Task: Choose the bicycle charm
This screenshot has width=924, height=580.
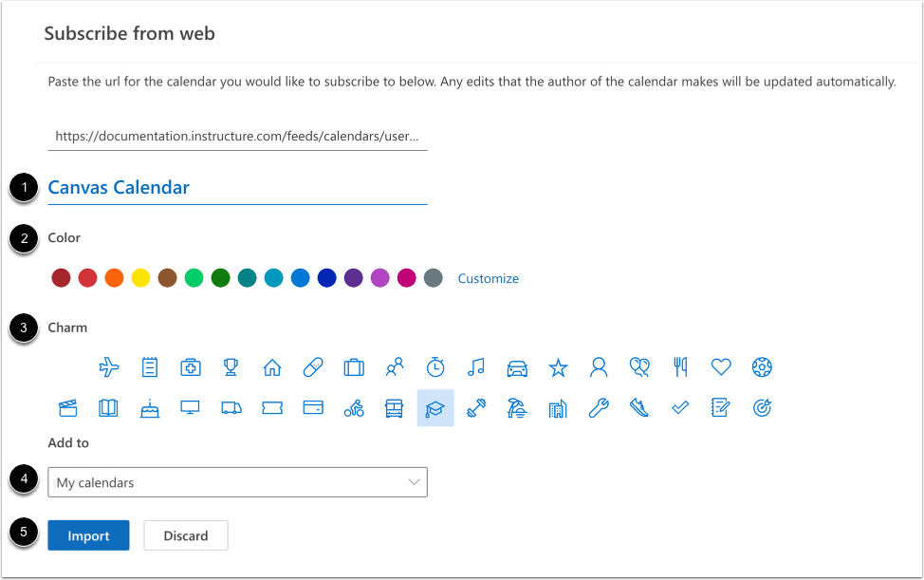Action: point(354,408)
